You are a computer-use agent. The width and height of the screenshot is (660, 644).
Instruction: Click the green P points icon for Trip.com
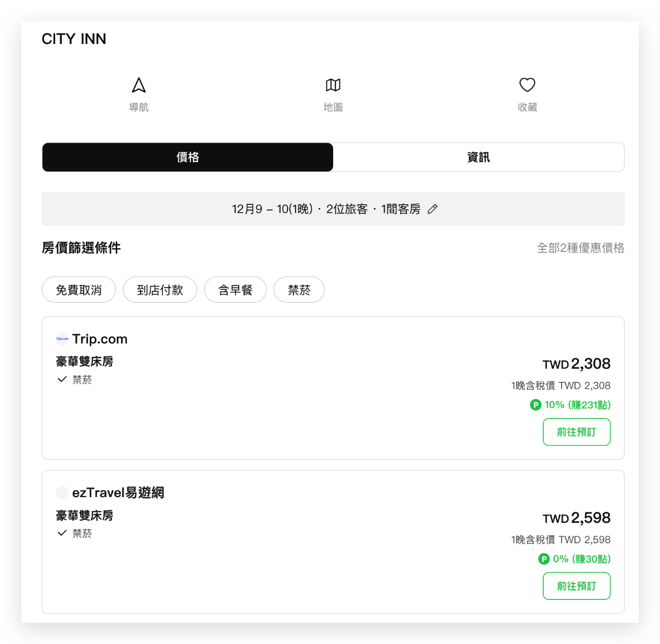pos(535,405)
